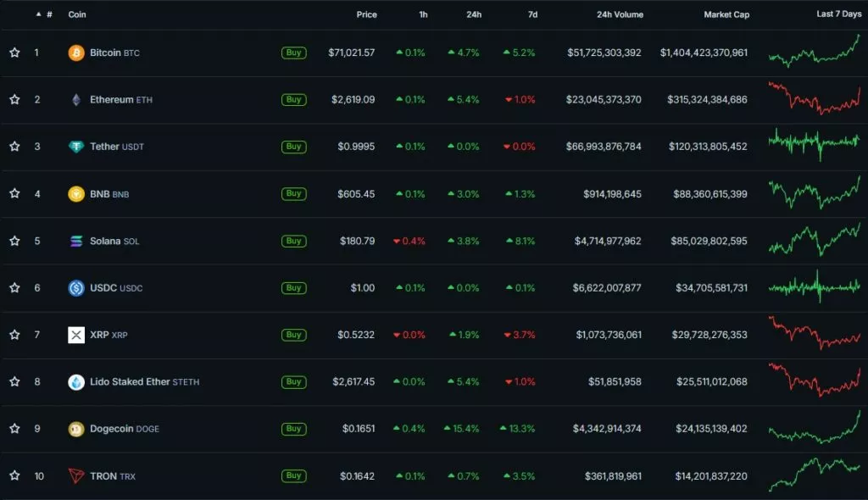Open the Ethereum ETH coin page link
868x500 pixels.
coord(120,100)
